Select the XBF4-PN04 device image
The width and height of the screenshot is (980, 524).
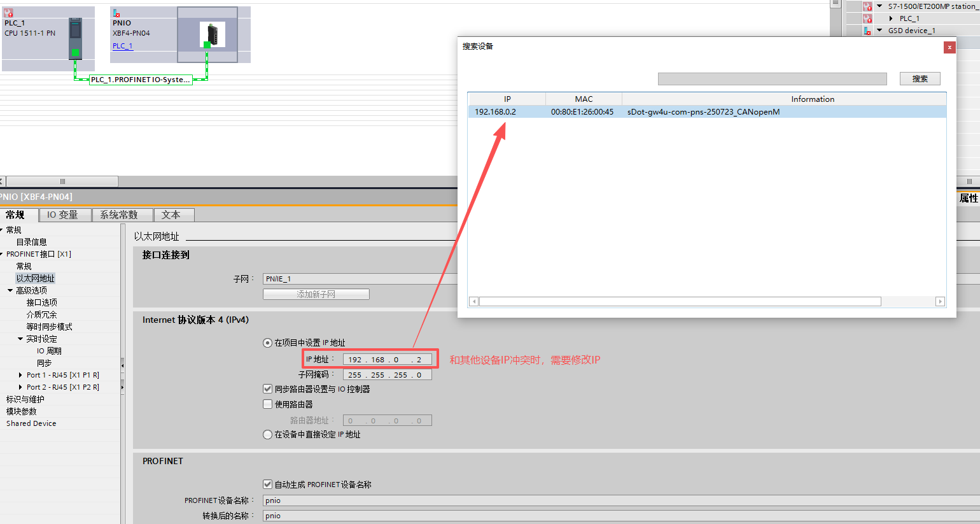tap(212, 34)
